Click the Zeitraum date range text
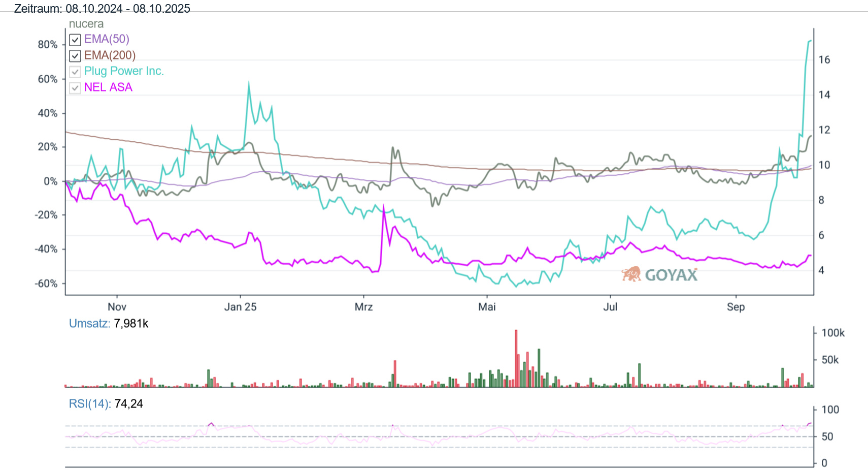This screenshot has width=868, height=470. tap(102, 9)
